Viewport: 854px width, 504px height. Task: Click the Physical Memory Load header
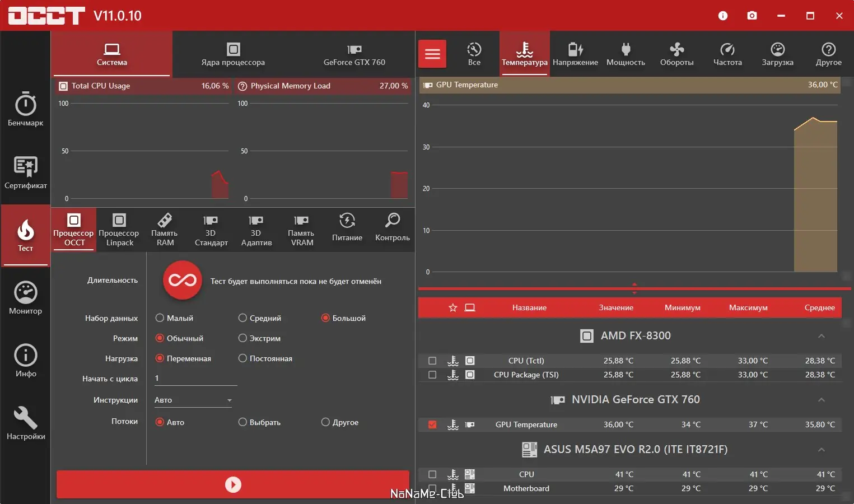coord(323,86)
